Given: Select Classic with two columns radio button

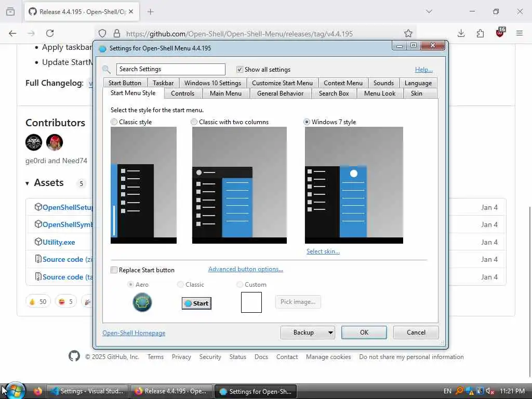Looking at the screenshot, I should 194,122.
